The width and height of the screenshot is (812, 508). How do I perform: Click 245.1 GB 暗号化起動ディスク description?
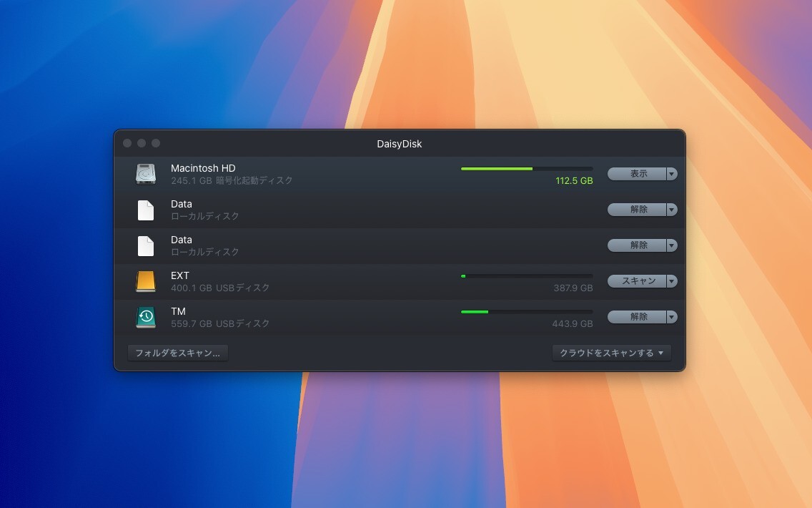coord(232,181)
